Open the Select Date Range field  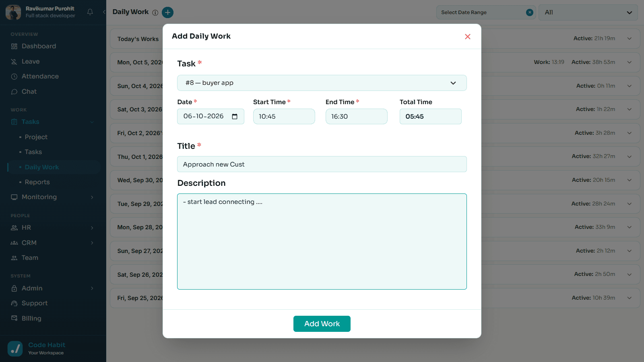(486, 12)
